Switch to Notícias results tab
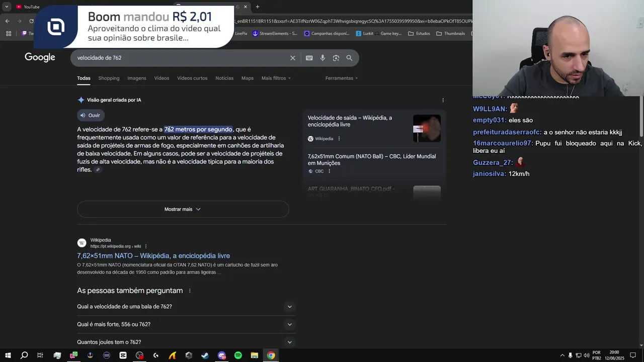 224,78
